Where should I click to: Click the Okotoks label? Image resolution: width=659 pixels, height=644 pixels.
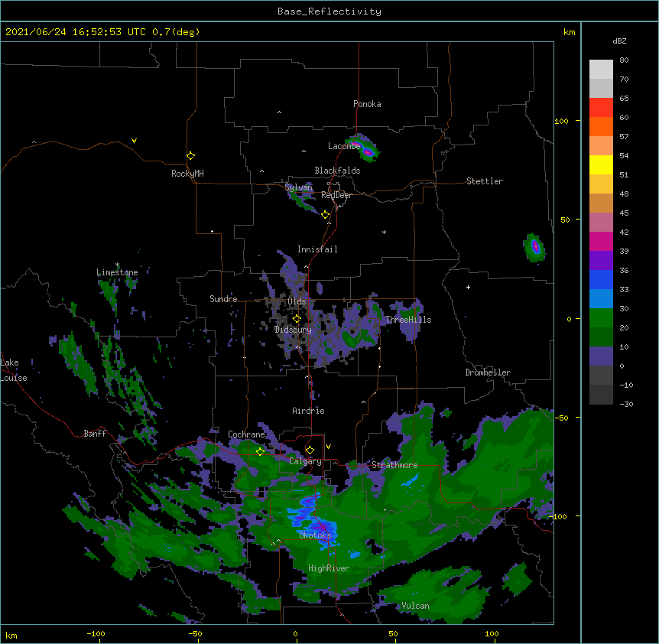pyautogui.click(x=315, y=535)
